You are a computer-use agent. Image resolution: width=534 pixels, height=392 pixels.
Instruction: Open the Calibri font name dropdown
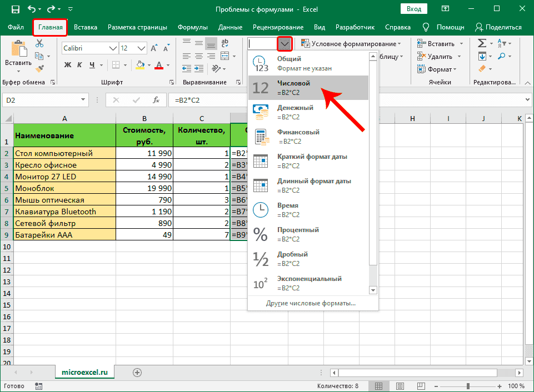(x=112, y=48)
